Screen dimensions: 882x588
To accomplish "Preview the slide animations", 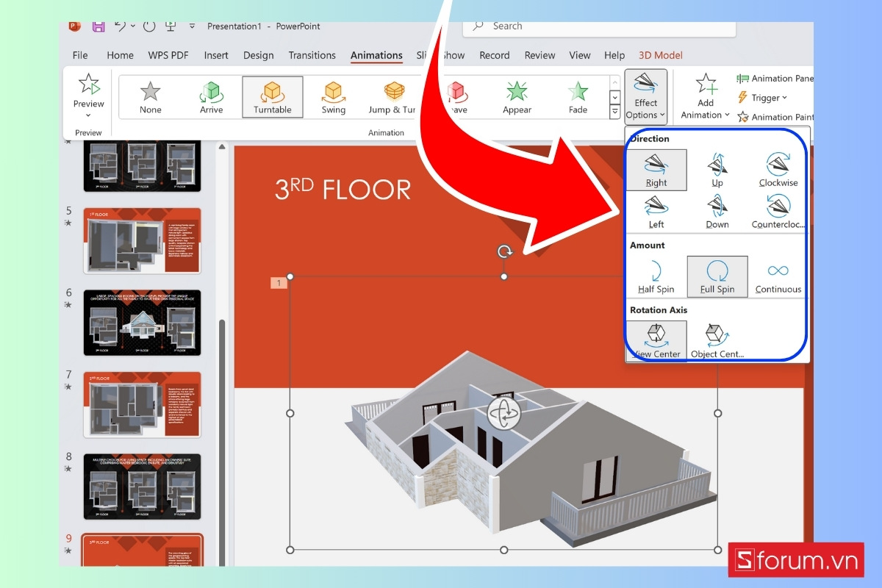I will coord(87,92).
